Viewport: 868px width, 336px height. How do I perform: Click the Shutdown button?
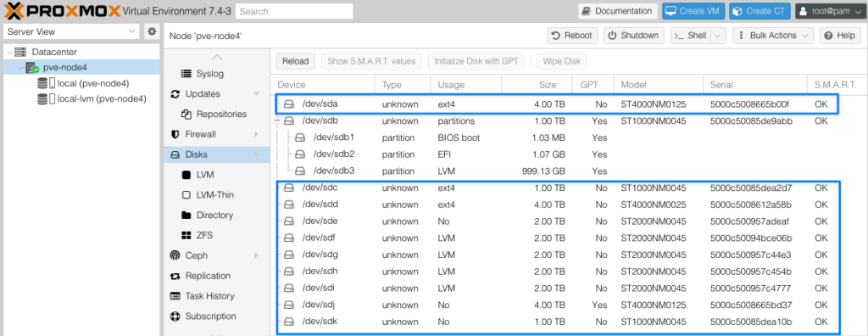click(x=634, y=36)
